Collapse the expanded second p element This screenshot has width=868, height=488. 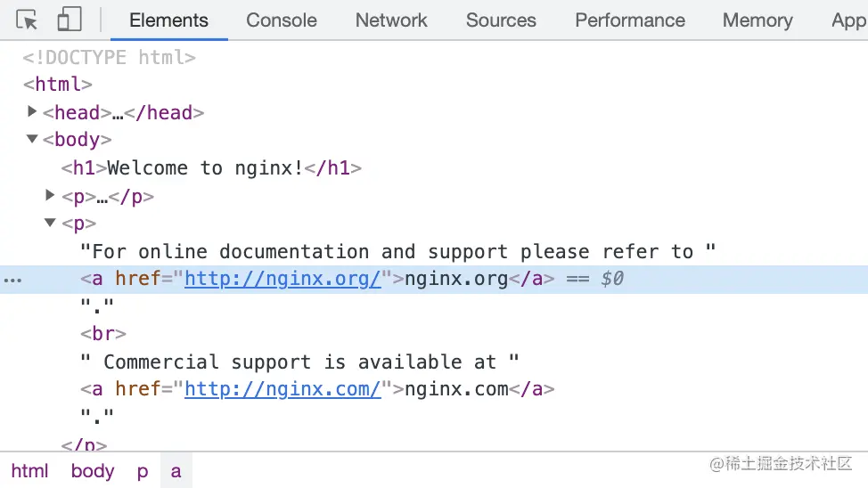pos(51,223)
